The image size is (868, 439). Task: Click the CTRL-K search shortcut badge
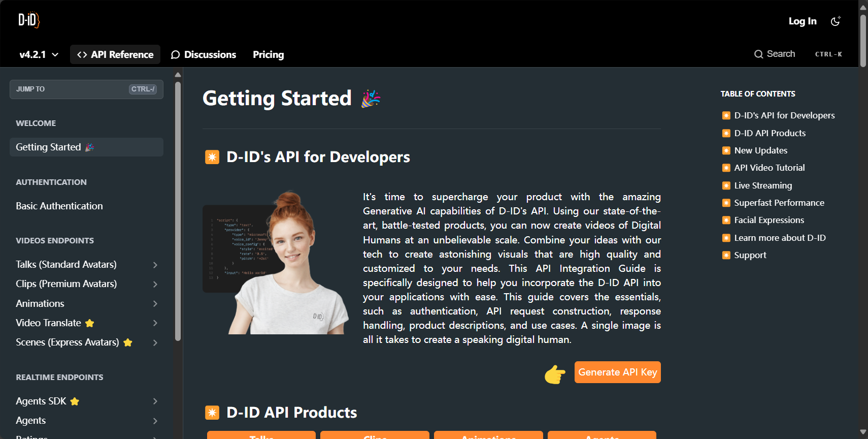click(x=828, y=54)
